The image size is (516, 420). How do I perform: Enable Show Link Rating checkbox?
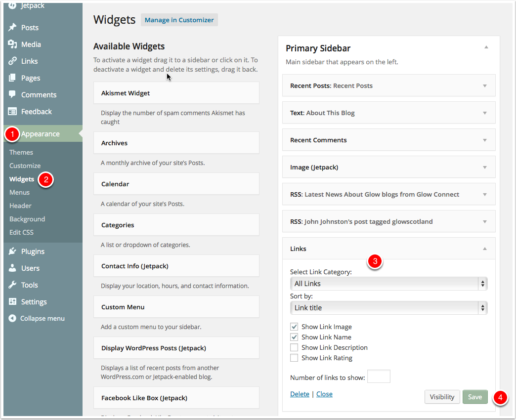coord(294,358)
